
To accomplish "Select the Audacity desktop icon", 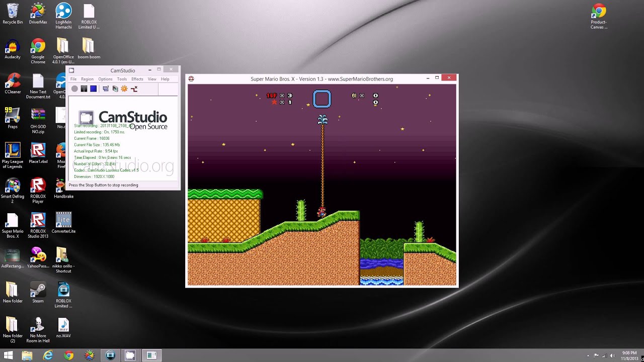I will coord(13,49).
